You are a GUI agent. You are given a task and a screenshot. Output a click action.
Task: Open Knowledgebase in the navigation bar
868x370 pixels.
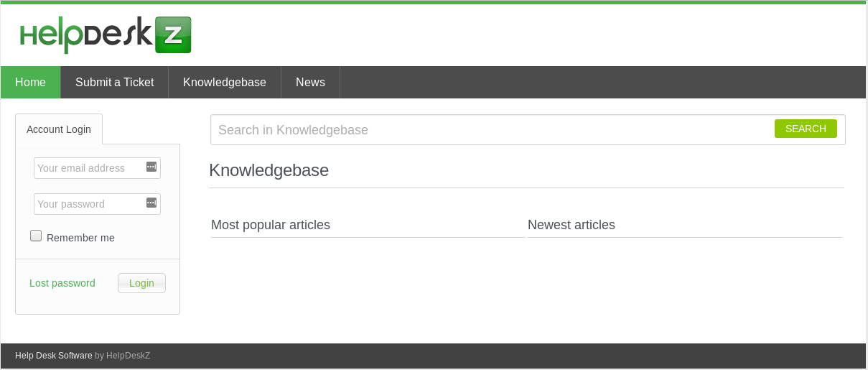(224, 82)
